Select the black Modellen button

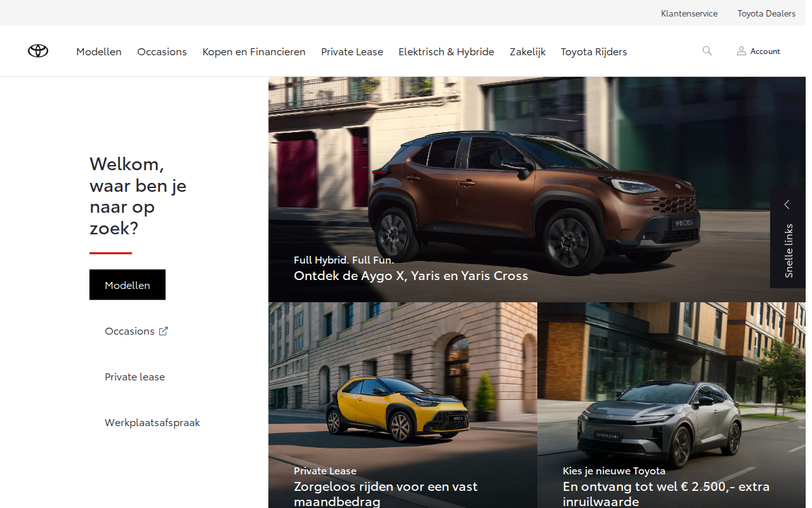point(128,284)
